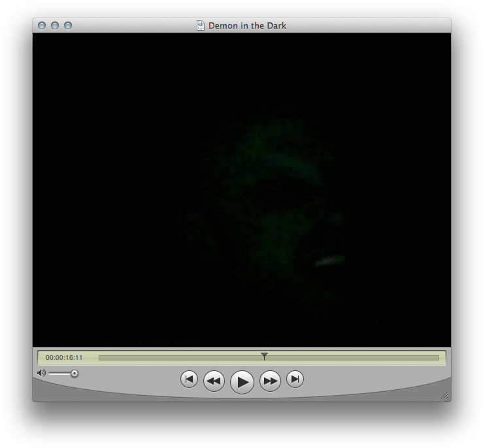The height and width of the screenshot is (448, 483).
Task: Mute audio via the speaker icon
Action: 41,373
